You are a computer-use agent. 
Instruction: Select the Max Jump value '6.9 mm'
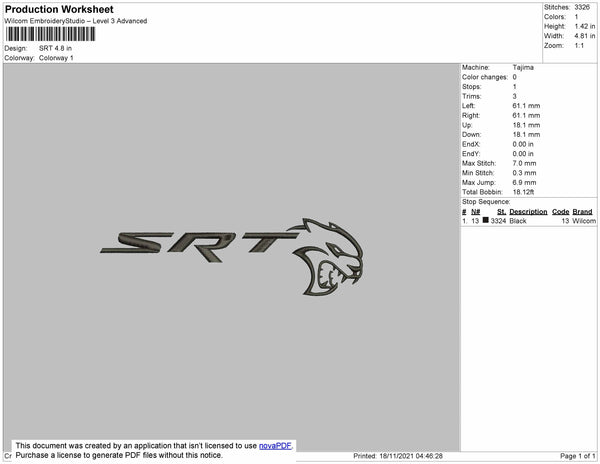pos(524,182)
